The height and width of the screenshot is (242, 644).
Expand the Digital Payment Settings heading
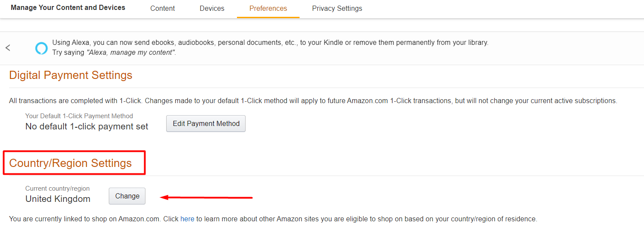[71, 75]
